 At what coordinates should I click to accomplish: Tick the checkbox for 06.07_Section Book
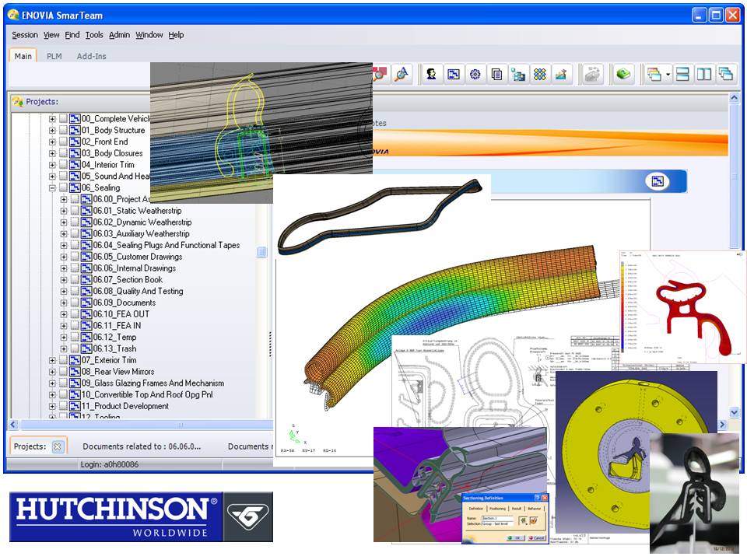click(x=75, y=279)
